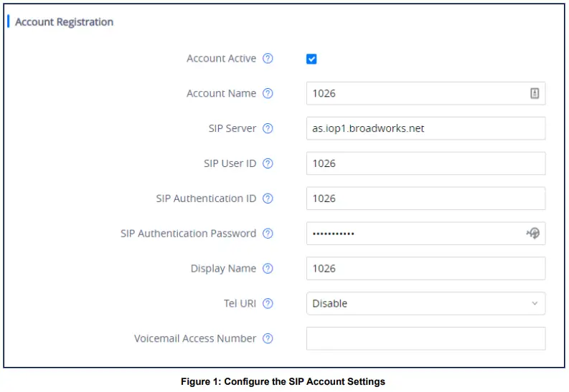This screenshot has width=569, height=392.
Task: Open SIP Authentication Password help icon
Action: 268,234
